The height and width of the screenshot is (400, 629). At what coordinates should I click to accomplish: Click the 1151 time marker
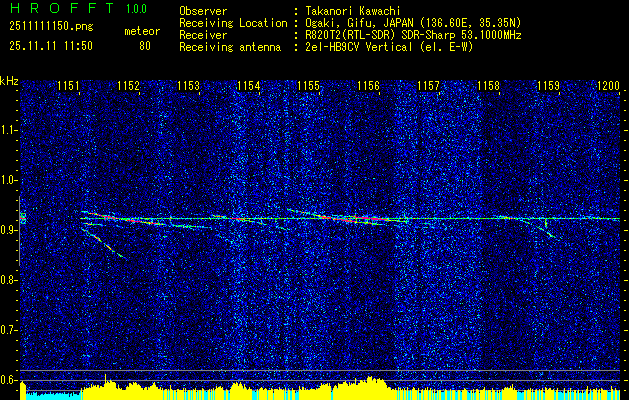pos(68,87)
